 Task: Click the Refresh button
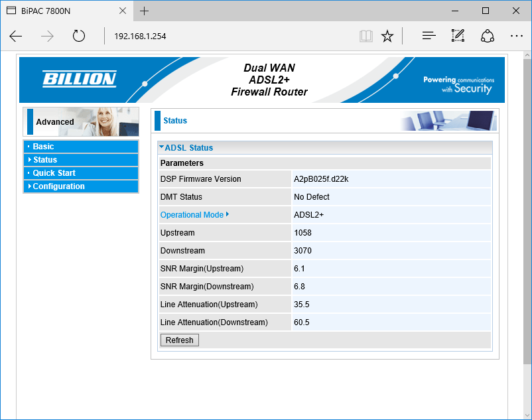(x=180, y=340)
